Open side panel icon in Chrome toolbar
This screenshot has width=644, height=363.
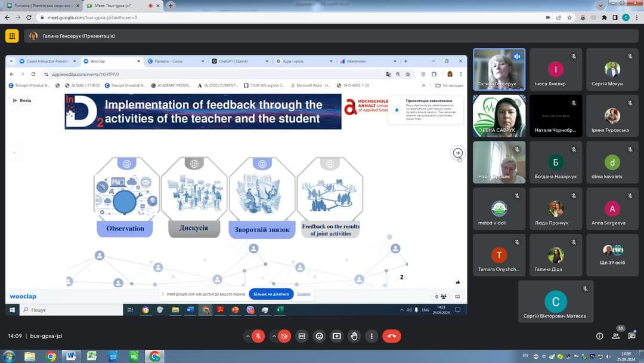(x=615, y=17)
